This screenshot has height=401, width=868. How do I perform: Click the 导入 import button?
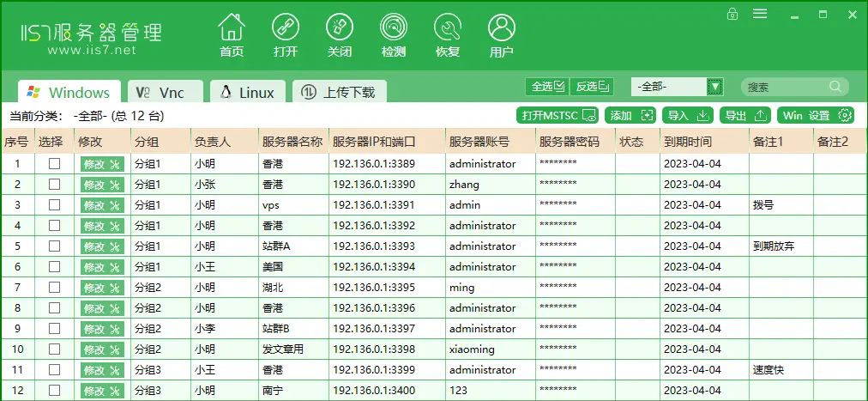pyautogui.click(x=688, y=115)
